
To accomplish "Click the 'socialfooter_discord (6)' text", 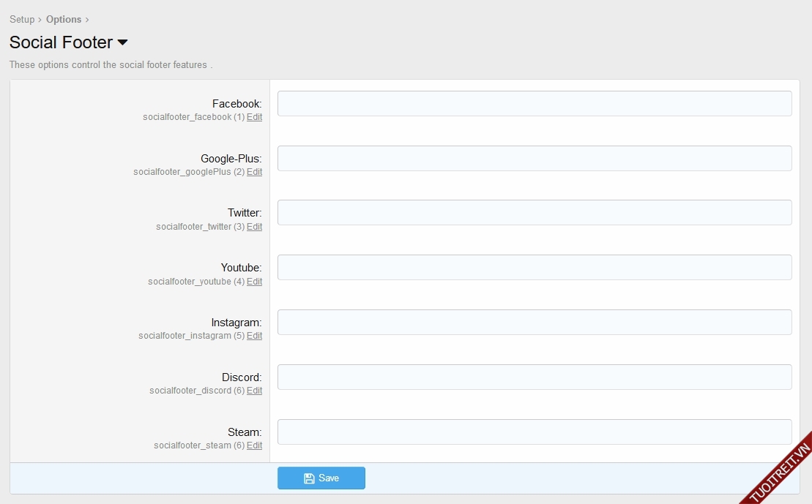I will coord(197,391).
